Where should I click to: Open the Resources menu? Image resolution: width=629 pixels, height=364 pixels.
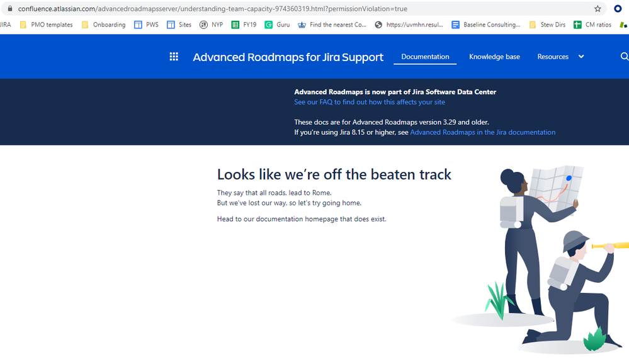(x=553, y=57)
